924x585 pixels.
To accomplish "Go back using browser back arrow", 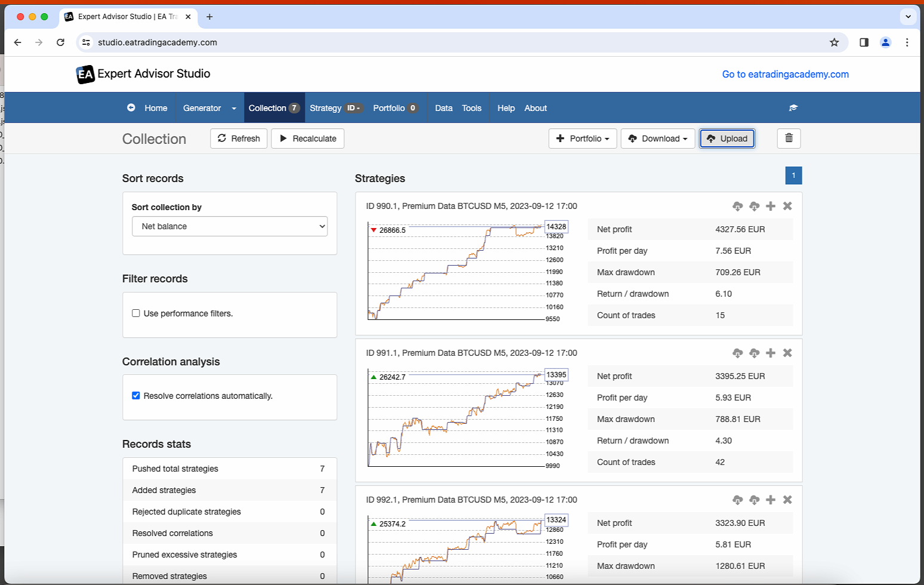I will pos(17,42).
